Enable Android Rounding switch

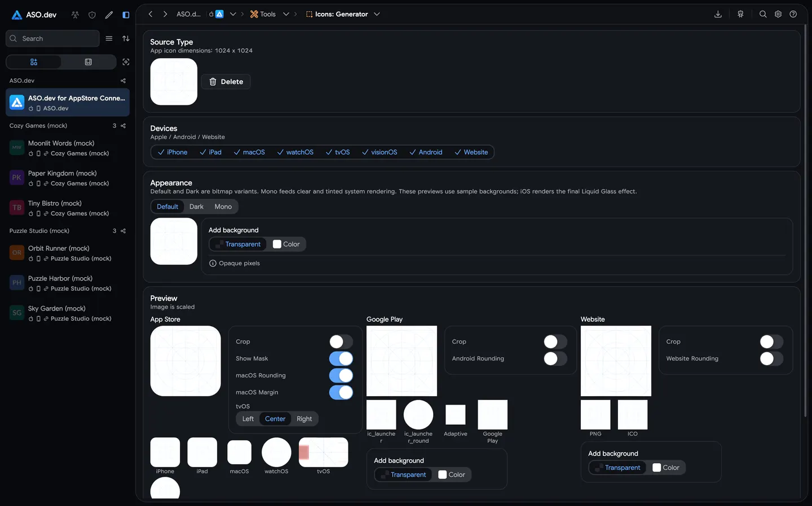pyautogui.click(x=555, y=358)
